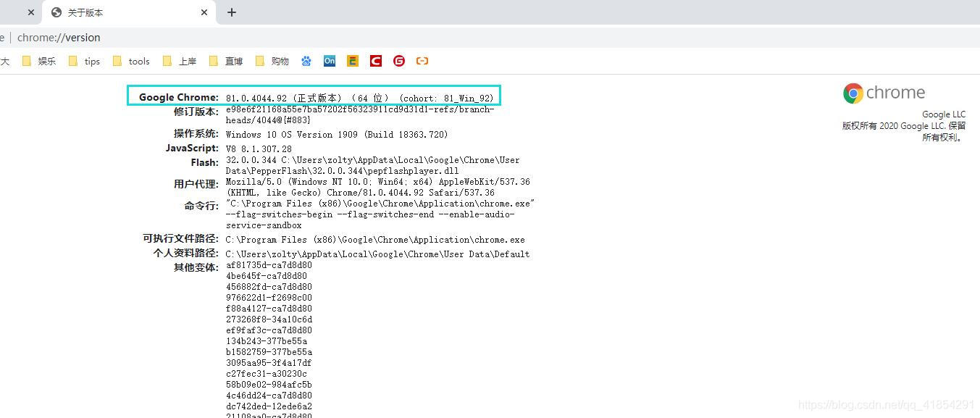
Task: Open the orange E bookmark icon
Action: [x=353, y=62]
